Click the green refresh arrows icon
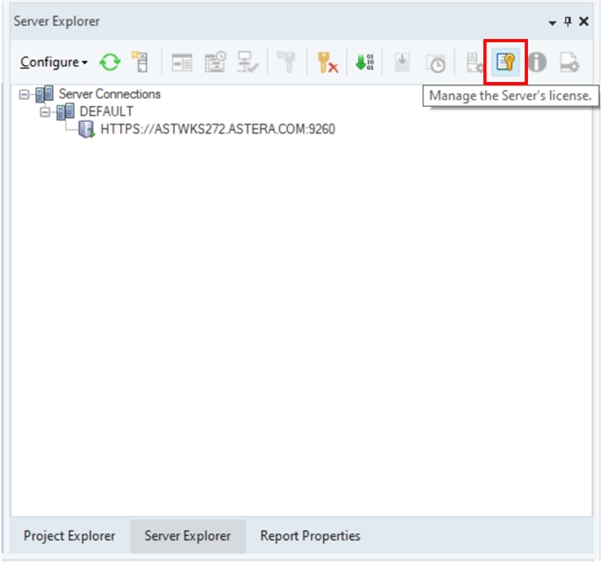602x563 pixels. [x=110, y=62]
